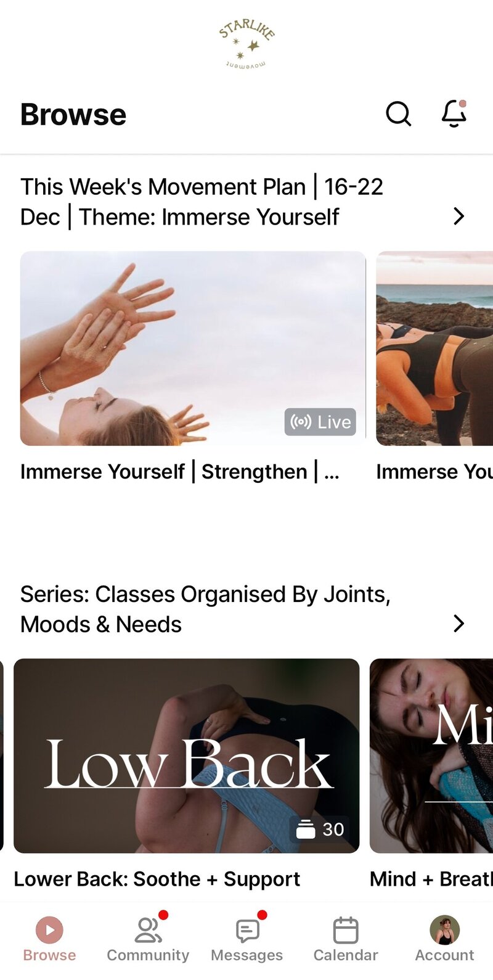
Task: Open the Community people icon
Action: coord(148,930)
